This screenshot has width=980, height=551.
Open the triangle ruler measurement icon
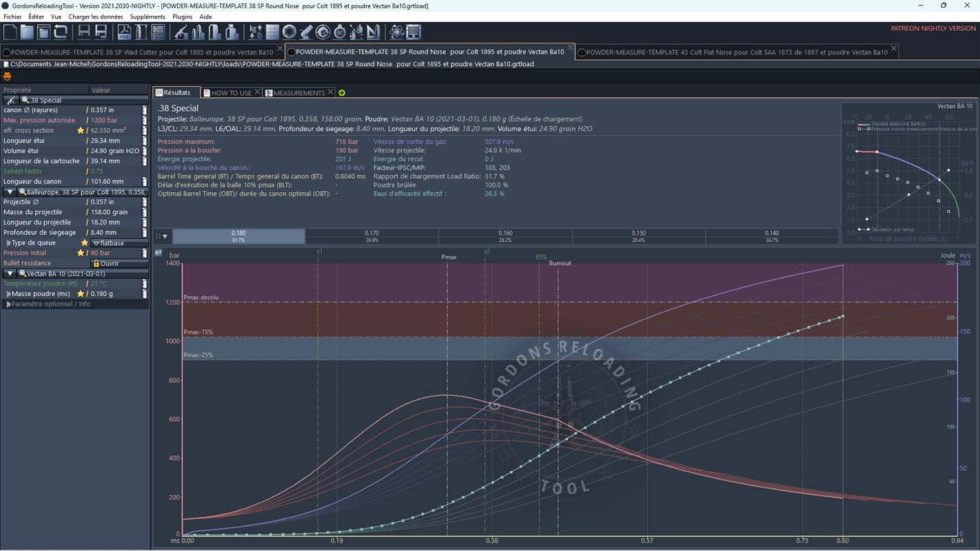click(374, 32)
